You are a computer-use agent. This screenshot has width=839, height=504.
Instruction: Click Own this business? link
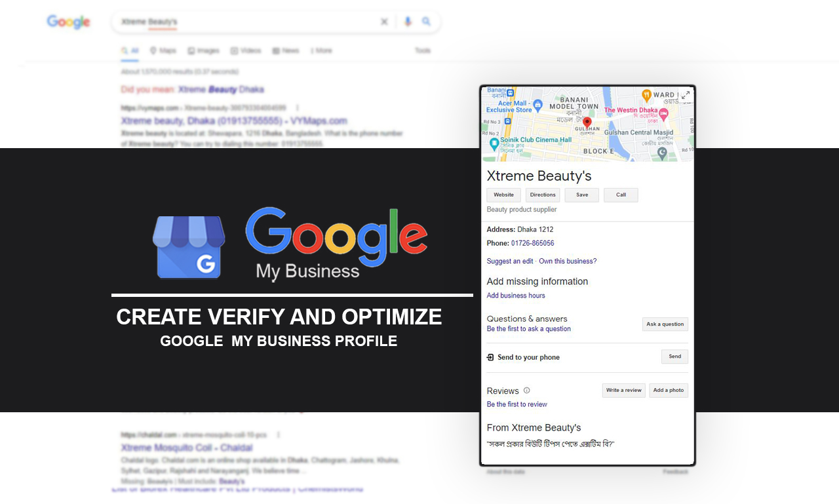[568, 261]
